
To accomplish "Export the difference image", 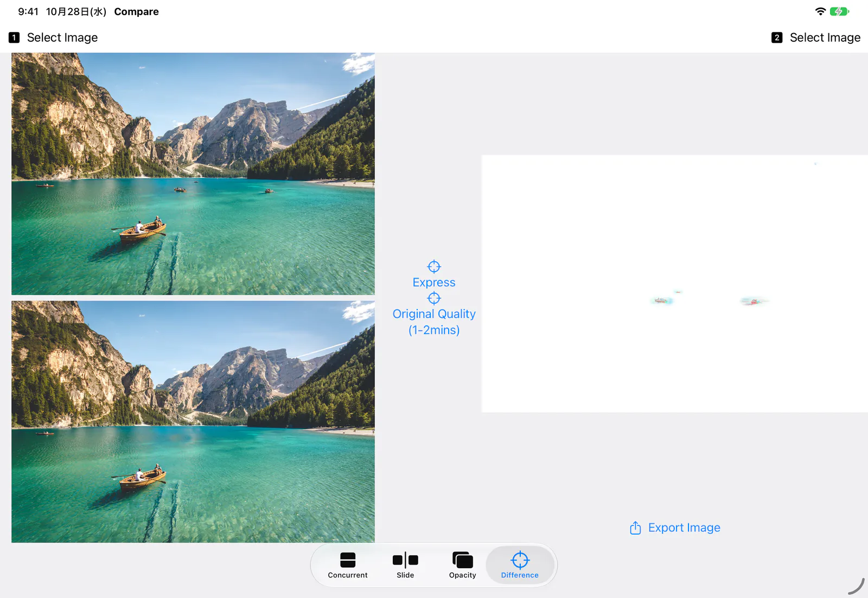I will (x=675, y=528).
